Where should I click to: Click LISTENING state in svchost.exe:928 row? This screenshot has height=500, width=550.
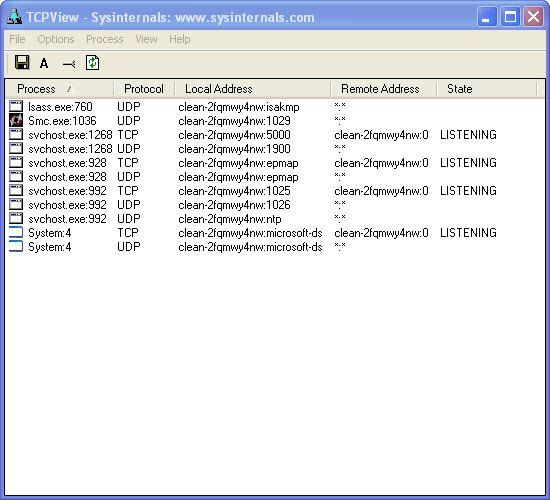(x=468, y=163)
